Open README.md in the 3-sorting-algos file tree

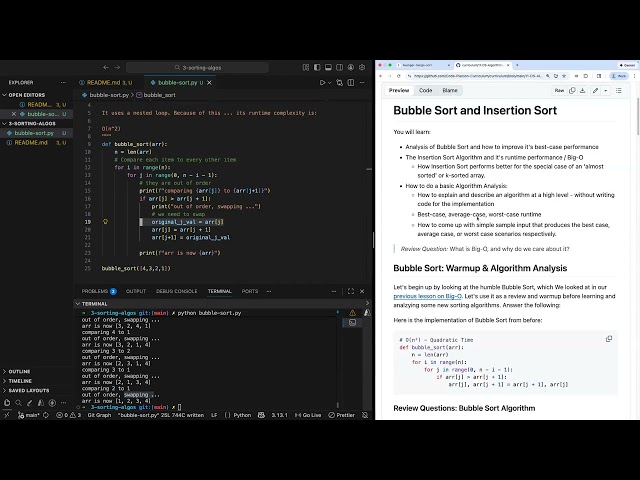(x=37, y=142)
